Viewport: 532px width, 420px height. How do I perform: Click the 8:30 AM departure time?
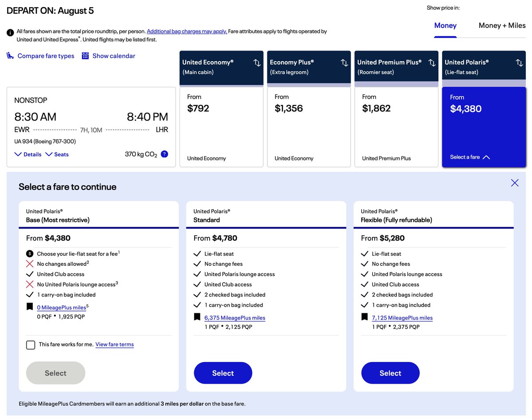[35, 117]
